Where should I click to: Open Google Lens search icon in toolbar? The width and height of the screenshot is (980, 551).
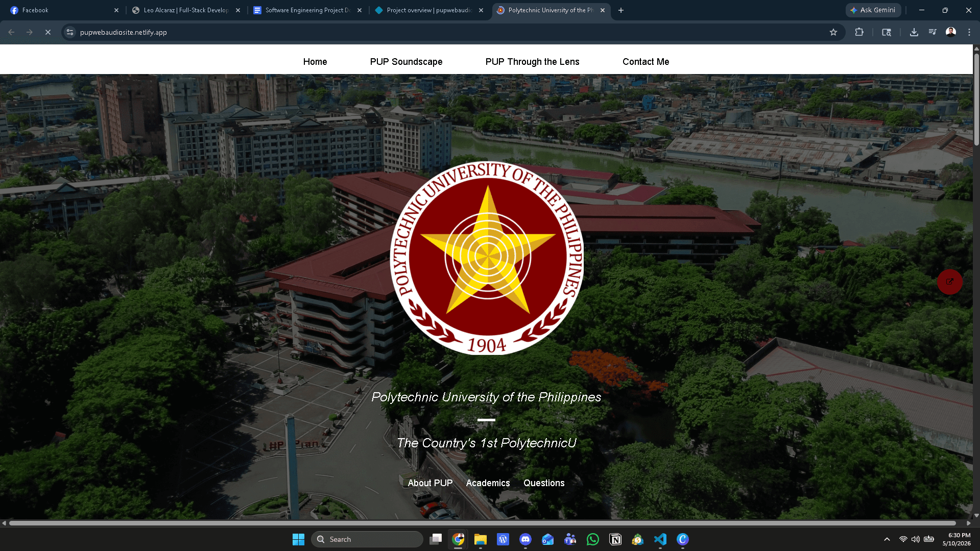[x=887, y=32]
